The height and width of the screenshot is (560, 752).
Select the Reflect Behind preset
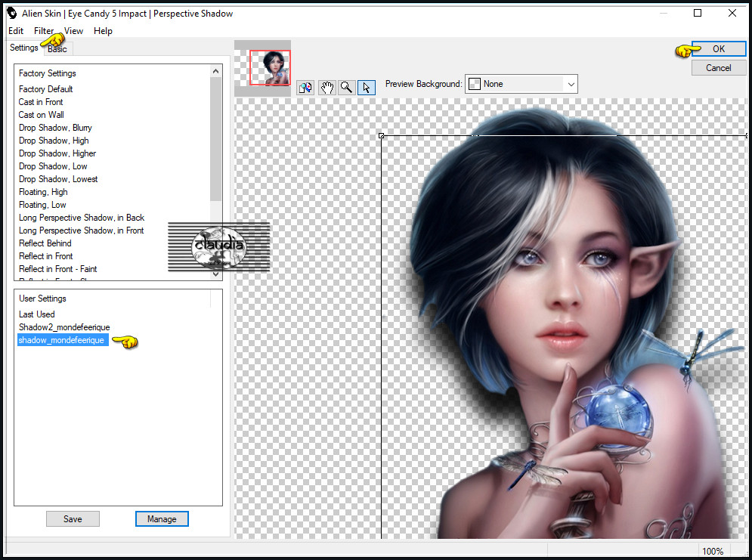(x=45, y=243)
